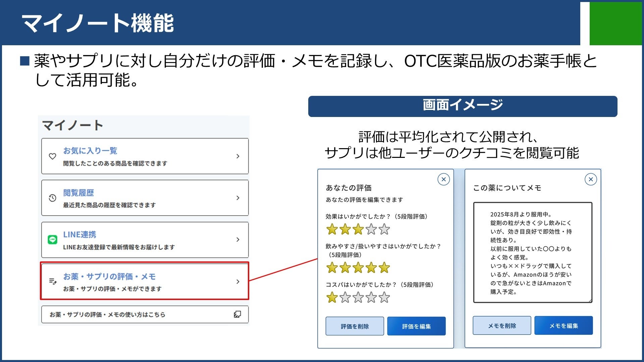Viewport: 644px width, 362px height.
Task: Select the fifth star under 飲みやすさ rating
Action: [384, 268]
